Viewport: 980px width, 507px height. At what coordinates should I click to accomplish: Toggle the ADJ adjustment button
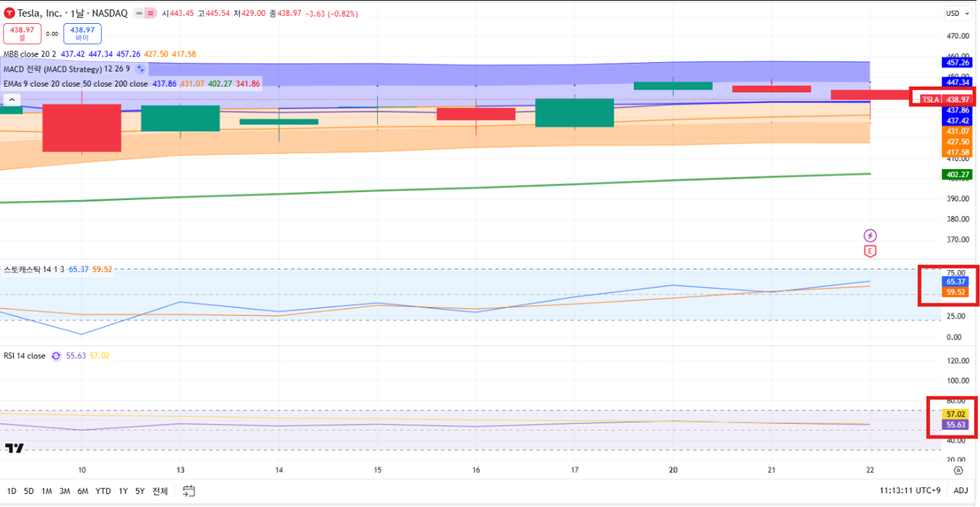(960, 490)
